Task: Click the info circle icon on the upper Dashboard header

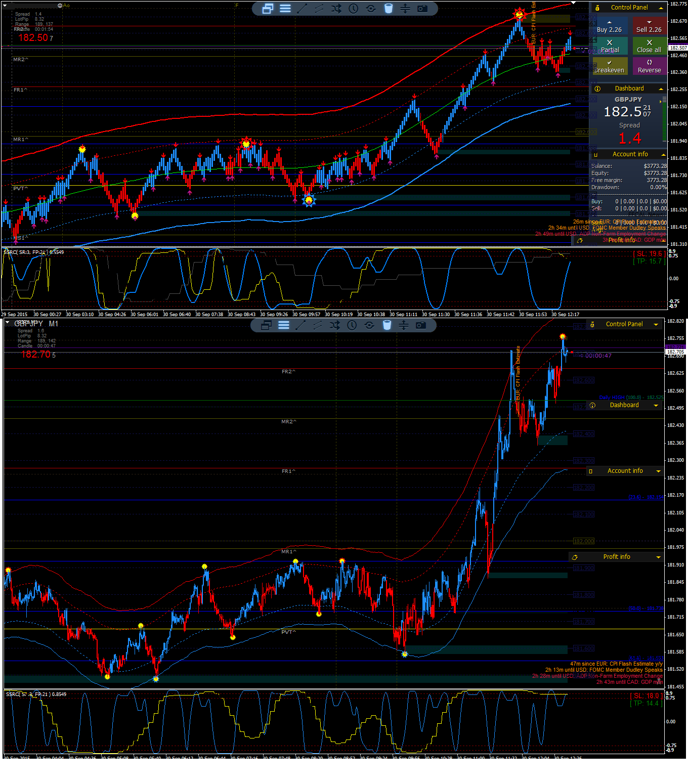Action: [597, 89]
